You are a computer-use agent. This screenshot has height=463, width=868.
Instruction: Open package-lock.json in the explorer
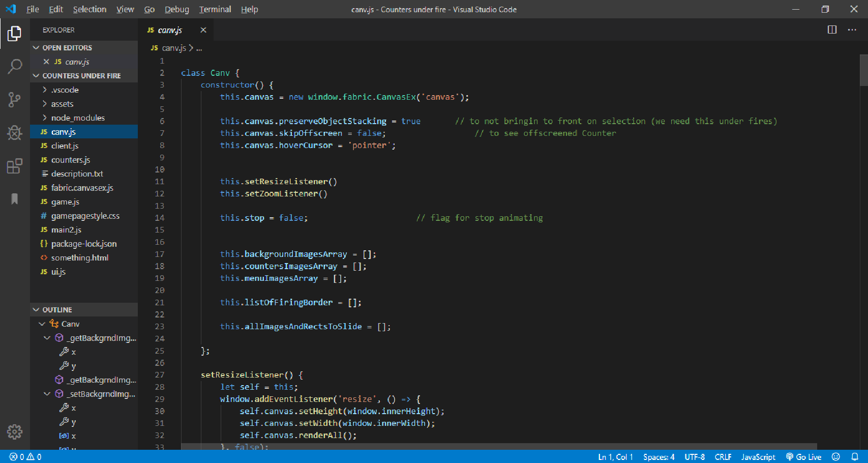[84, 244]
